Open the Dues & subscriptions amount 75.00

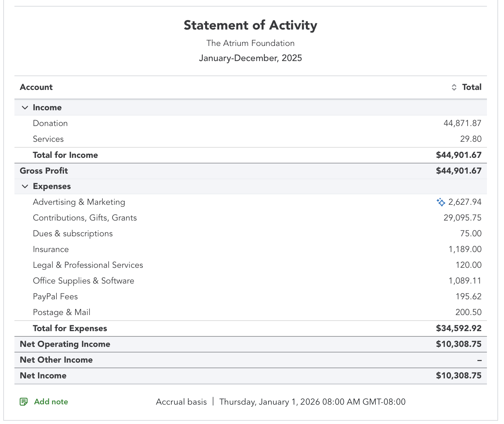click(x=471, y=234)
